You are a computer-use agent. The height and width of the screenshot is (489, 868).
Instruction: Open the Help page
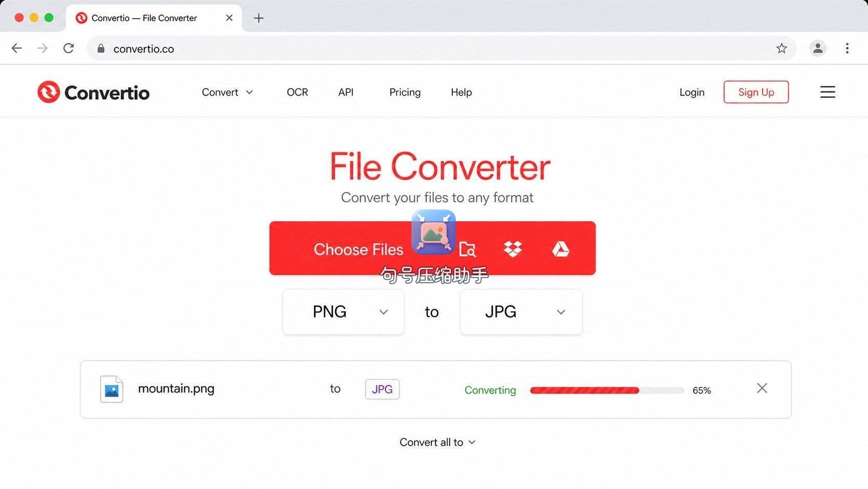tap(461, 92)
